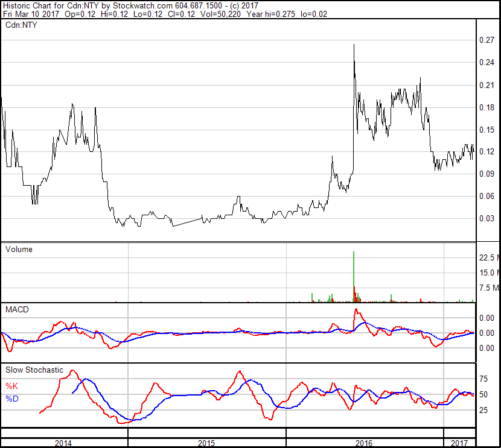Click the 'Volume' panel label

point(19,249)
